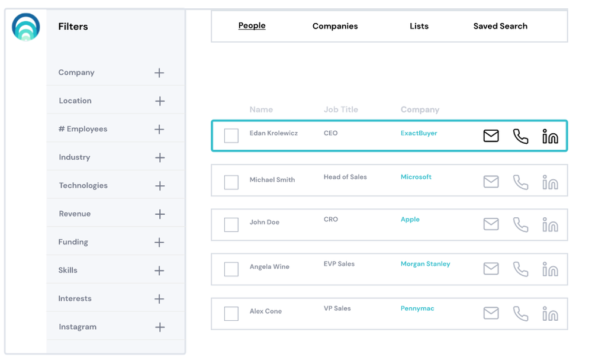The height and width of the screenshot is (364, 592).
Task: Click the Apple company link
Action: click(410, 220)
